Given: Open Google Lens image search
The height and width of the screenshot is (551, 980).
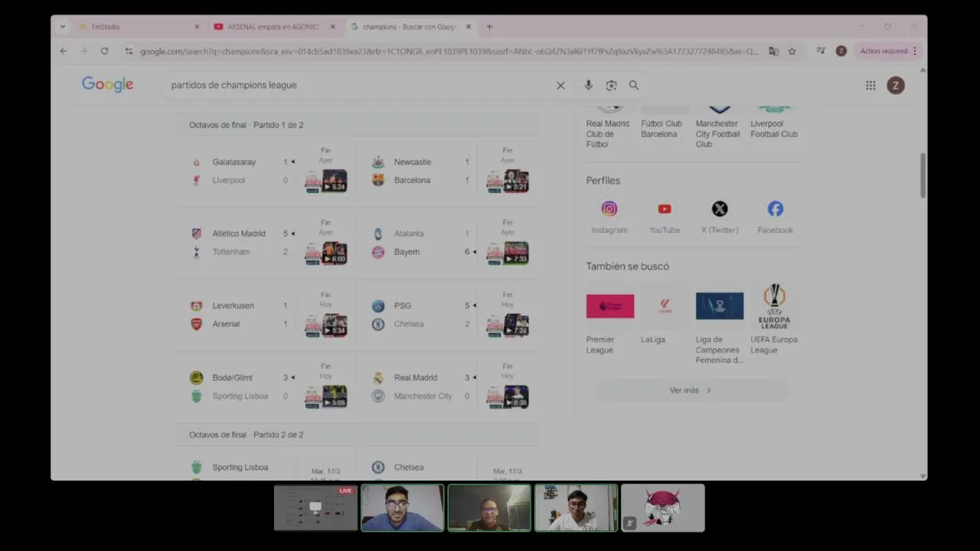Looking at the screenshot, I should 611,86.
